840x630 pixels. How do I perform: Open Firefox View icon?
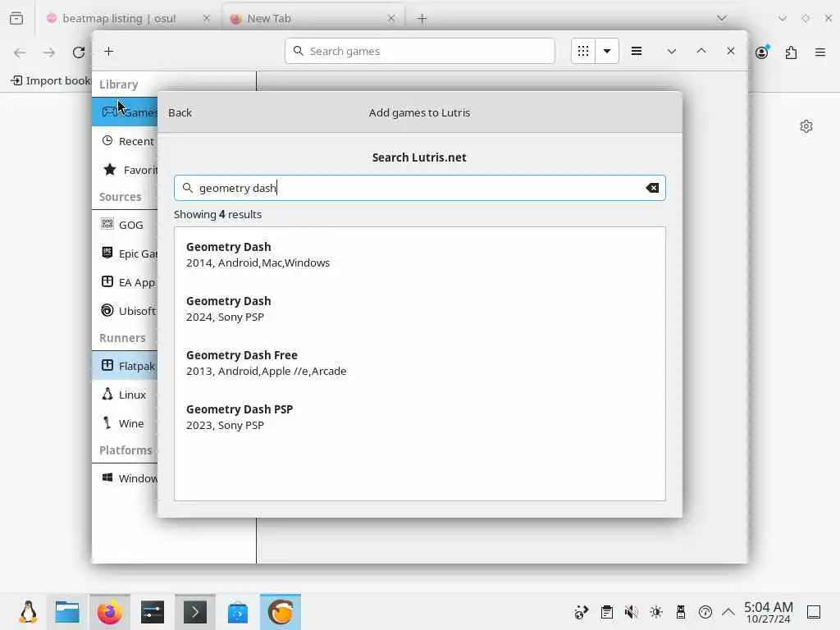16,18
